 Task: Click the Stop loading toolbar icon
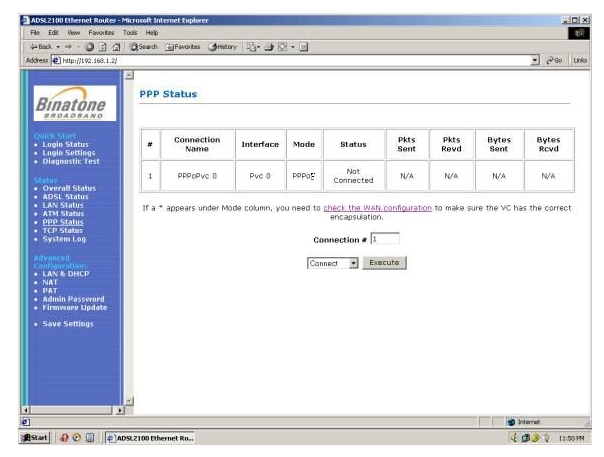pyautogui.click(x=89, y=47)
